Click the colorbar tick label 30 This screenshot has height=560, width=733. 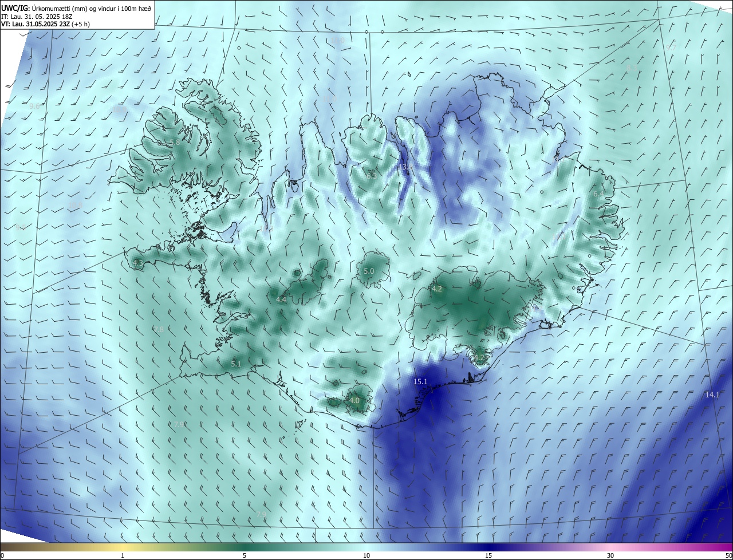610,555
